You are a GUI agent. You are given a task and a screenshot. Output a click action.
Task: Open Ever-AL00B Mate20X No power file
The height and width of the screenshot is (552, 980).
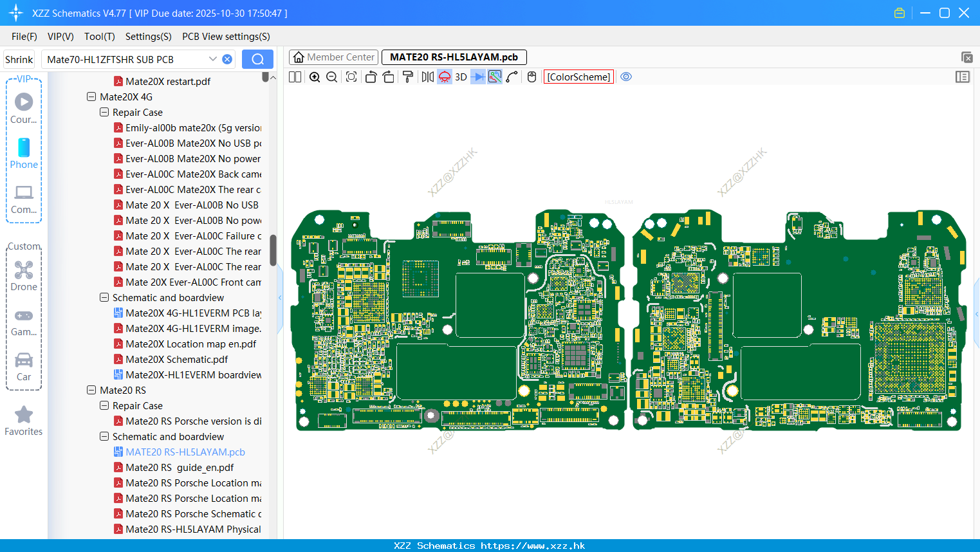tap(187, 159)
